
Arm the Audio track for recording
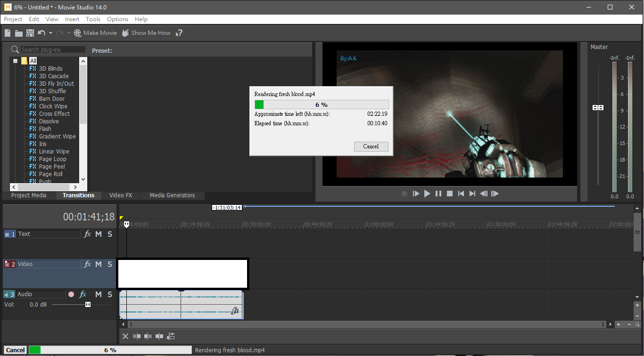71,294
